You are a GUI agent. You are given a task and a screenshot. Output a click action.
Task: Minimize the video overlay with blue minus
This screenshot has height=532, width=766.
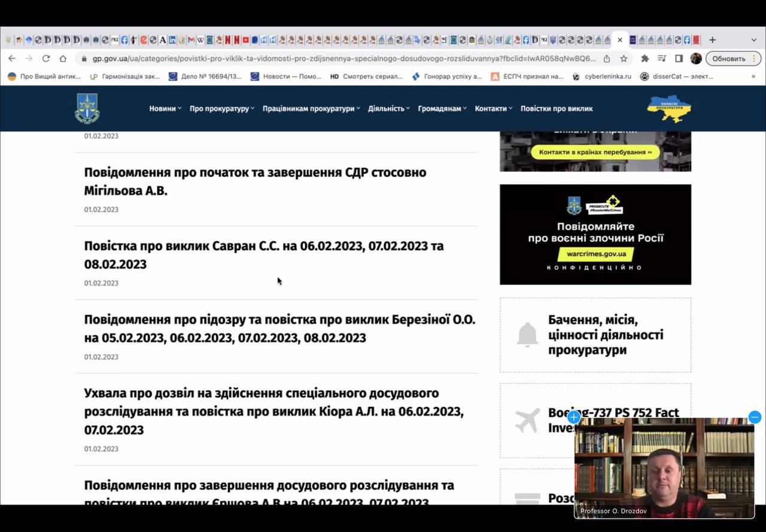point(755,417)
